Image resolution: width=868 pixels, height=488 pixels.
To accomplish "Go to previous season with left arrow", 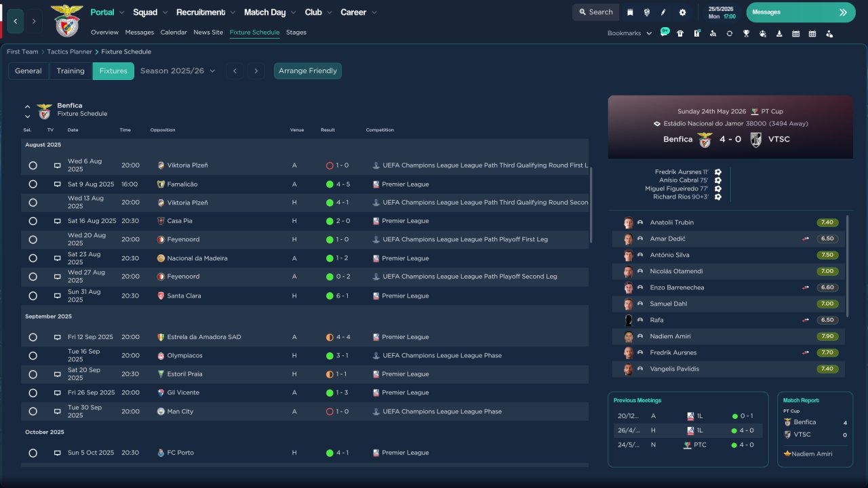I will pos(235,70).
